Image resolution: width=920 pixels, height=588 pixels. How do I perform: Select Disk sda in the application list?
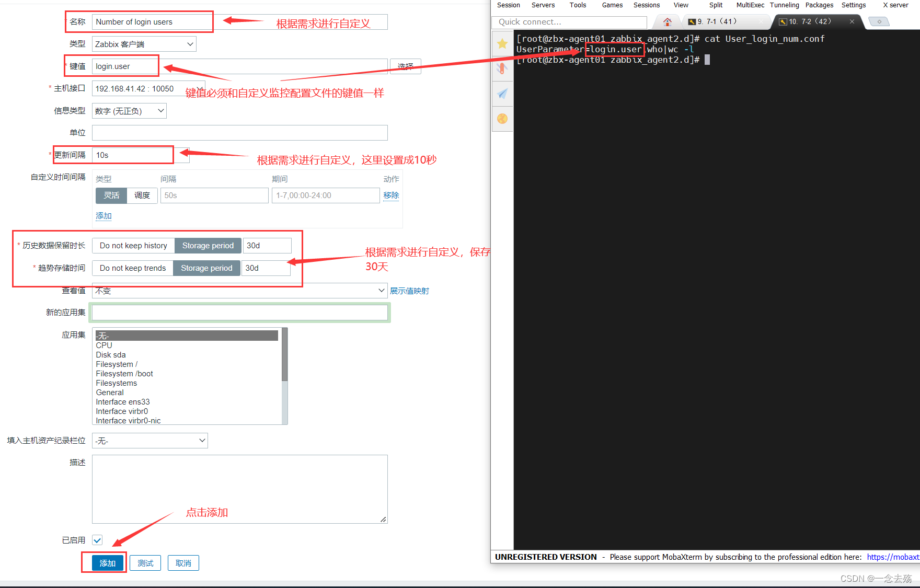tap(187, 355)
